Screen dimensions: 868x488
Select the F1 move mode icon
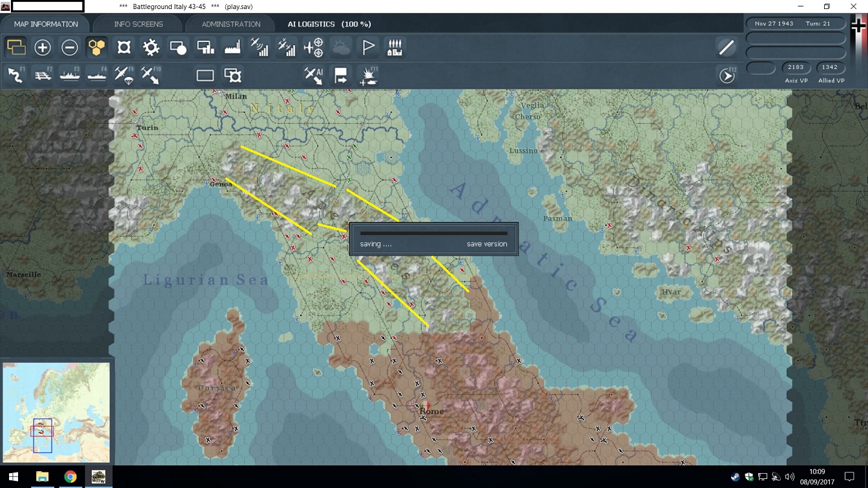pyautogui.click(x=15, y=76)
